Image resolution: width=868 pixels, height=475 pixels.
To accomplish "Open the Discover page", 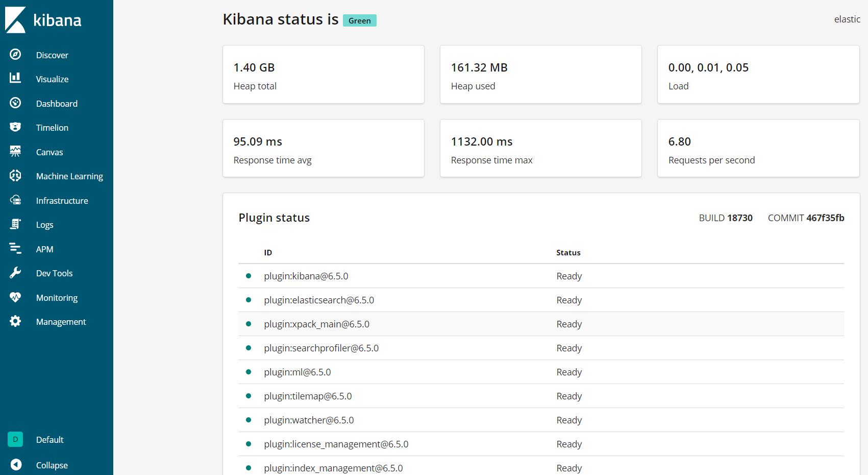I will pyautogui.click(x=52, y=55).
